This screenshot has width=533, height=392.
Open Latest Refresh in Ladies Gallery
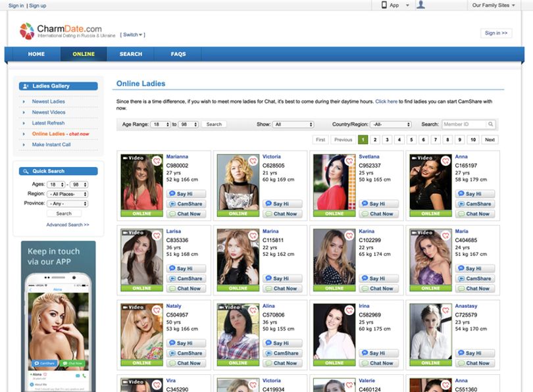[x=48, y=123]
